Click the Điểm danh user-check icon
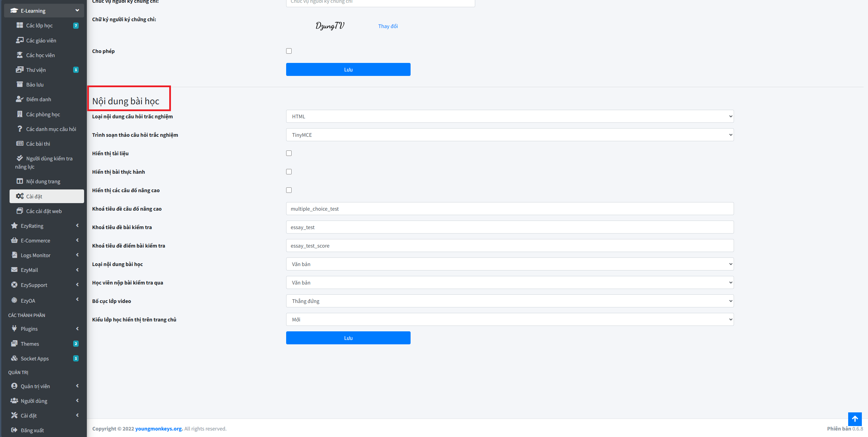Image resolution: width=868 pixels, height=437 pixels. tap(19, 99)
